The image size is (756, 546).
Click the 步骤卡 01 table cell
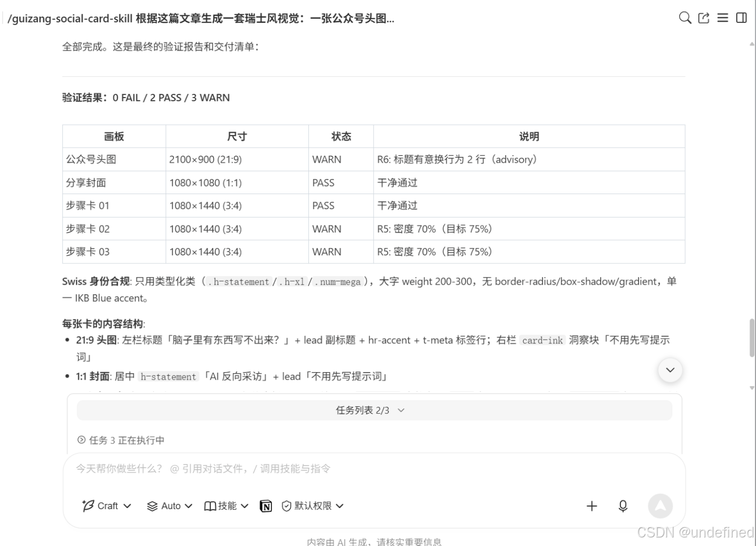pos(114,206)
